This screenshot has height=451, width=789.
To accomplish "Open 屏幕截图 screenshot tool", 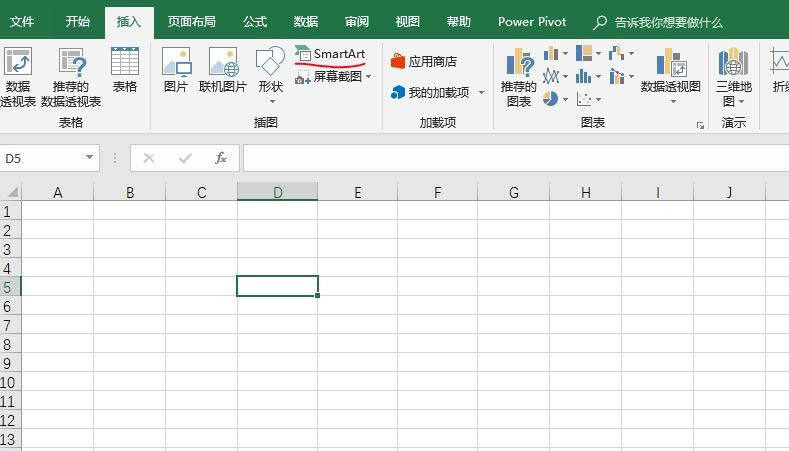I will 329,77.
